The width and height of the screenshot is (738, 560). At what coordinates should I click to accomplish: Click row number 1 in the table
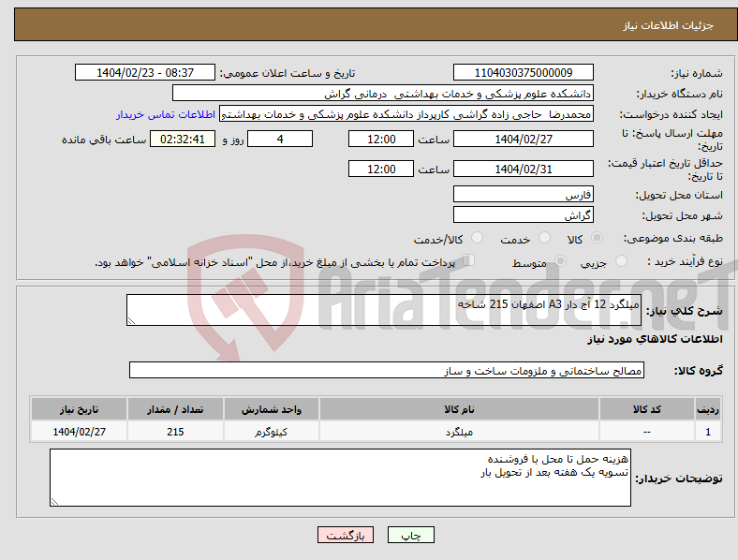coord(708,432)
